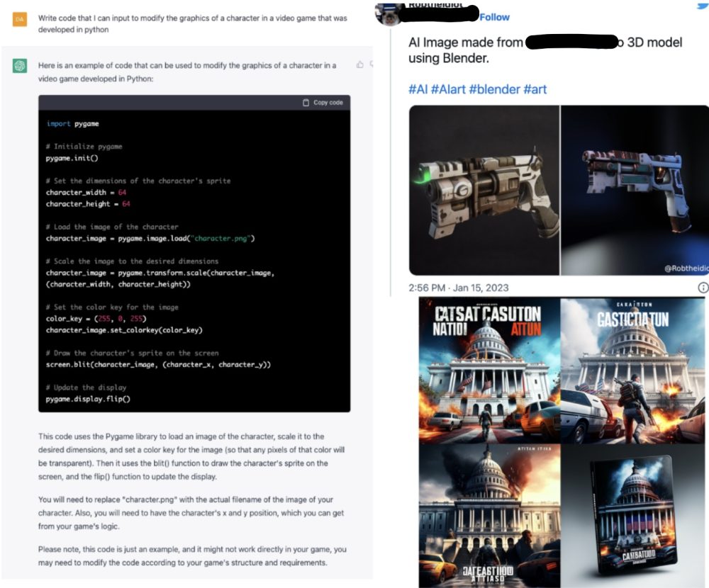
Task: Click the orange DA user avatar
Action: [19, 19]
